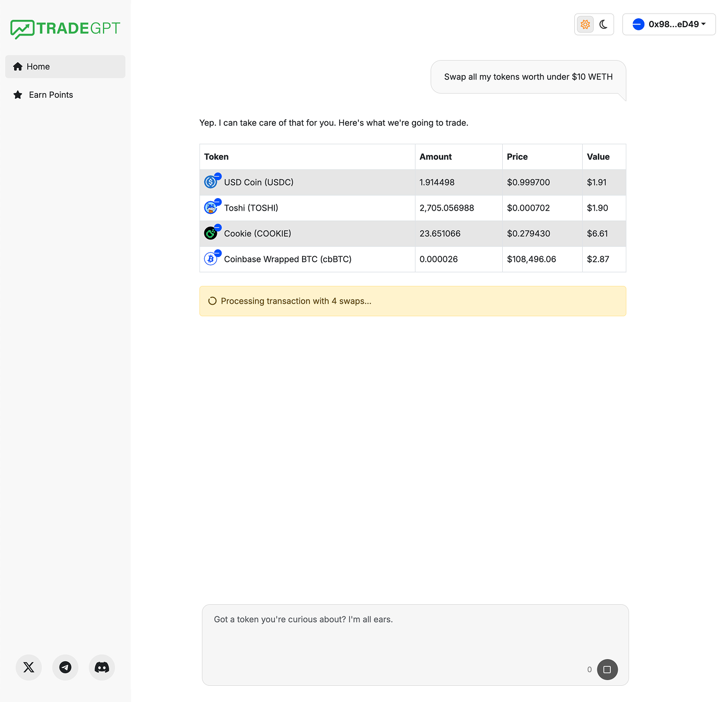Open the Telegram social link
Viewport: 728px width, 702px height.
coord(65,668)
